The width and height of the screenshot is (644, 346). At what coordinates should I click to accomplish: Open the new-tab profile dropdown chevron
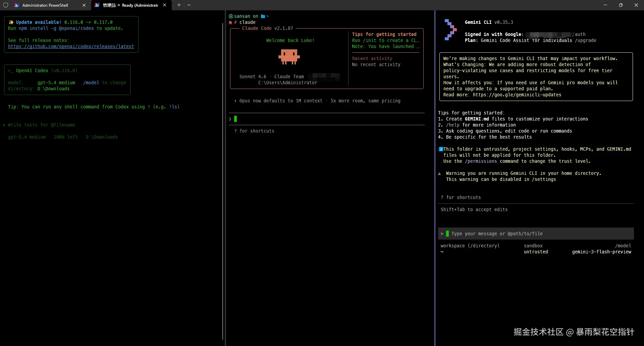189,5
